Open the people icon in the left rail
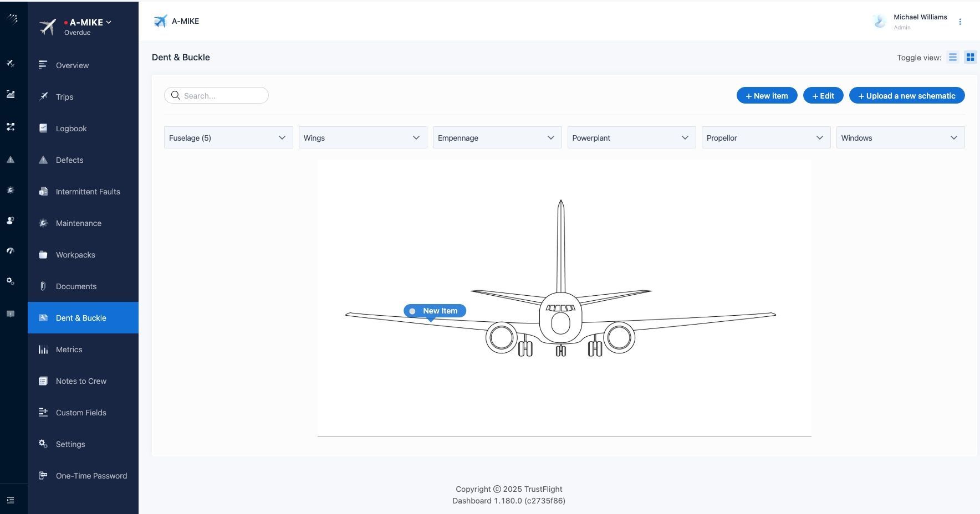The width and height of the screenshot is (980, 514). (11, 220)
